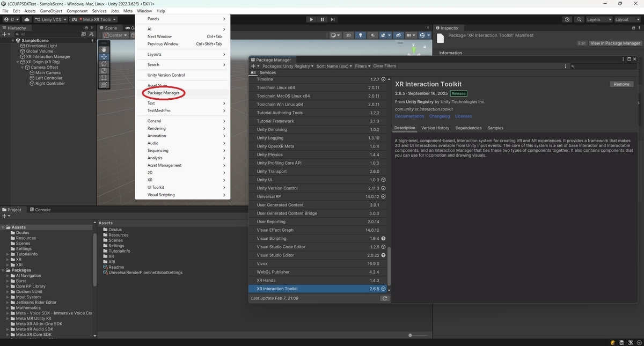
Task: Select the Transform tool in Scene overlay
Action: coord(104,84)
